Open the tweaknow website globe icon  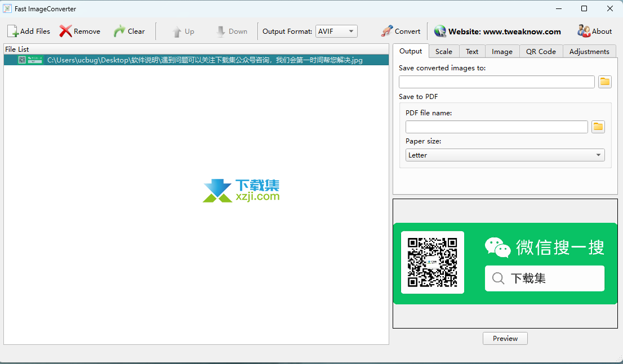440,31
